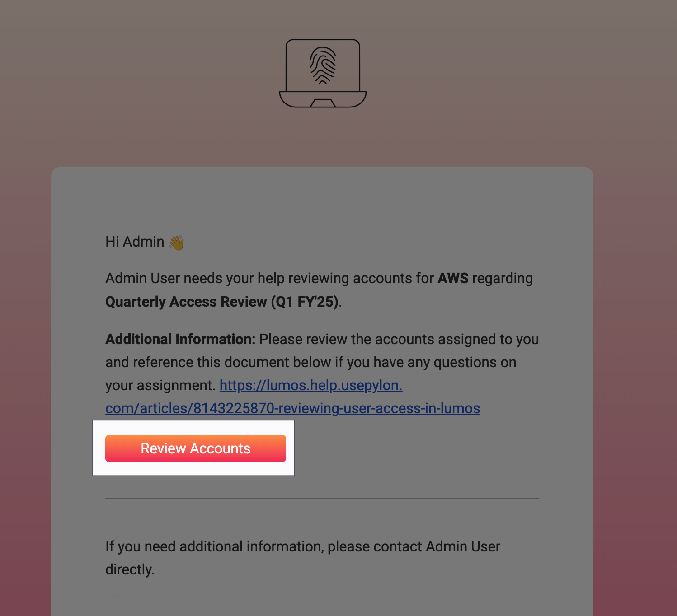677x616 pixels.
Task: Click the Hi Admin greeting
Action: tap(135, 242)
